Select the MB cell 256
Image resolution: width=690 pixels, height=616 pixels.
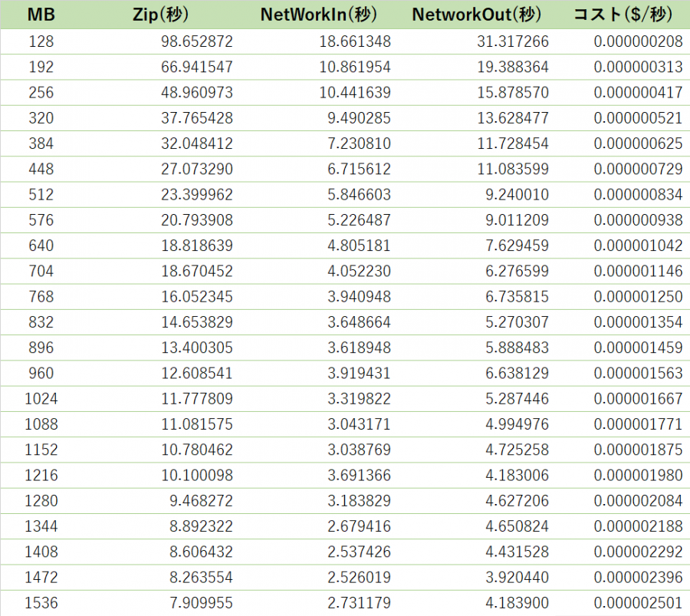point(41,93)
